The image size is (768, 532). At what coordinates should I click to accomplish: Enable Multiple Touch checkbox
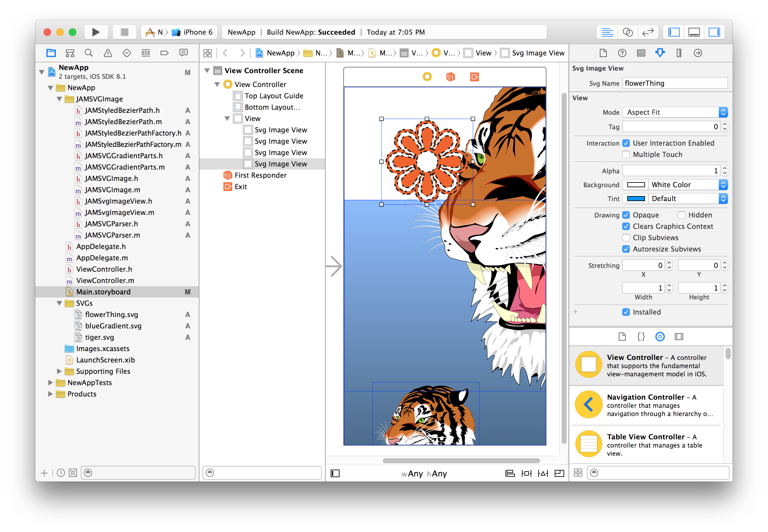[626, 154]
